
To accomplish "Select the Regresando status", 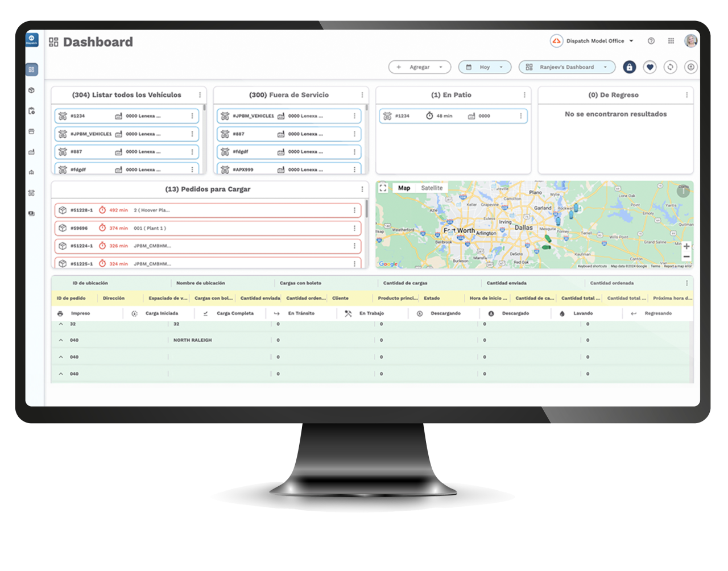I will (652, 313).
